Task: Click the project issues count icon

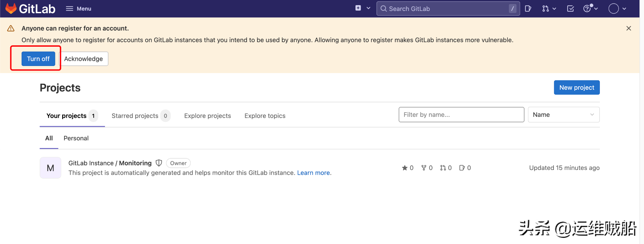Action: tap(462, 168)
